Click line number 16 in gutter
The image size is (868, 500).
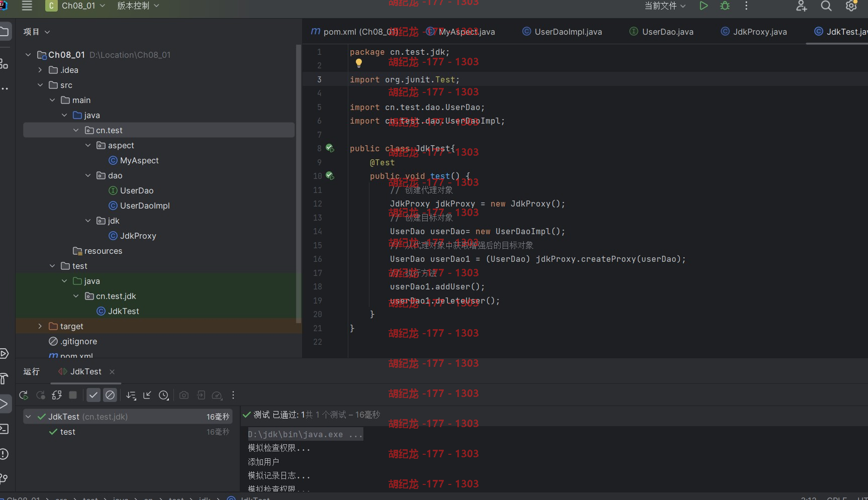[317, 259]
